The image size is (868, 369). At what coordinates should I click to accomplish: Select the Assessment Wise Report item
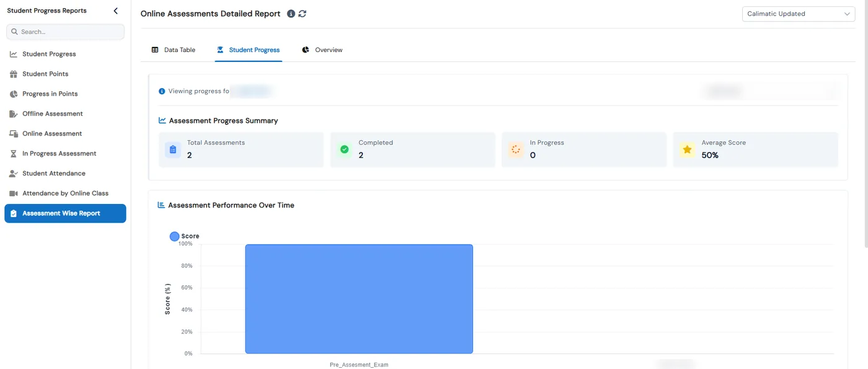point(65,213)
